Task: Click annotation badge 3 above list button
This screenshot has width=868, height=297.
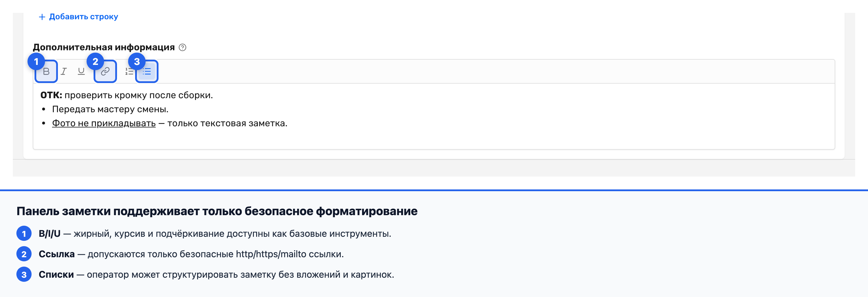Action: pyautogui.click(x=137, y=62)
